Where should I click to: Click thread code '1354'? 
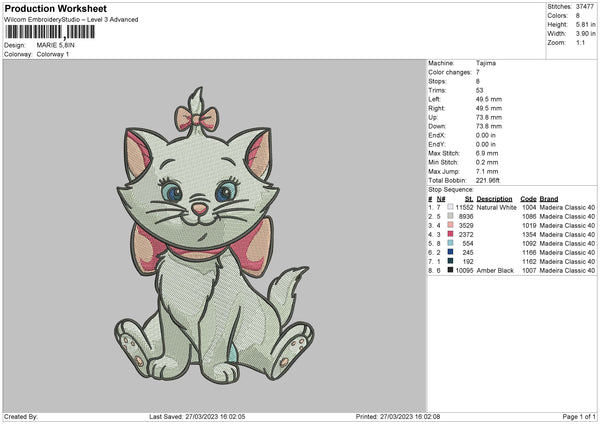pyautogui.click(x=529, y=235)
